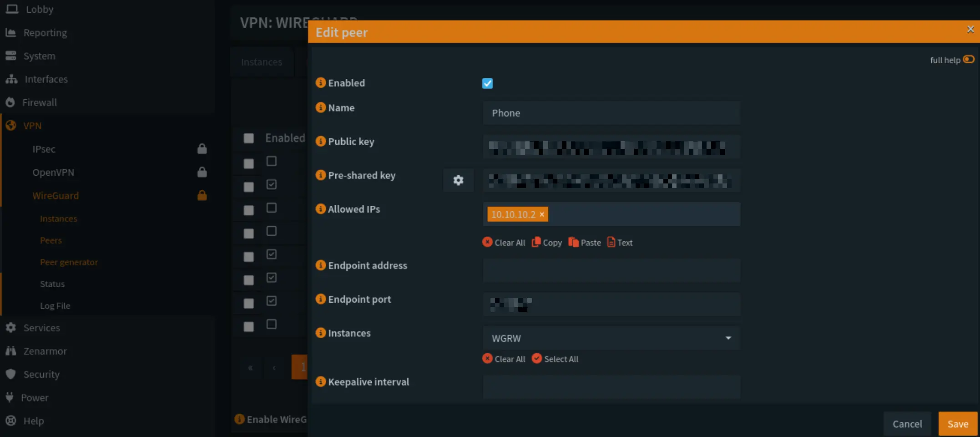Paste into the Allowed IPs list
Image resolution: width=980 pixels, height=437 pixels.
[x=585, y=242]
